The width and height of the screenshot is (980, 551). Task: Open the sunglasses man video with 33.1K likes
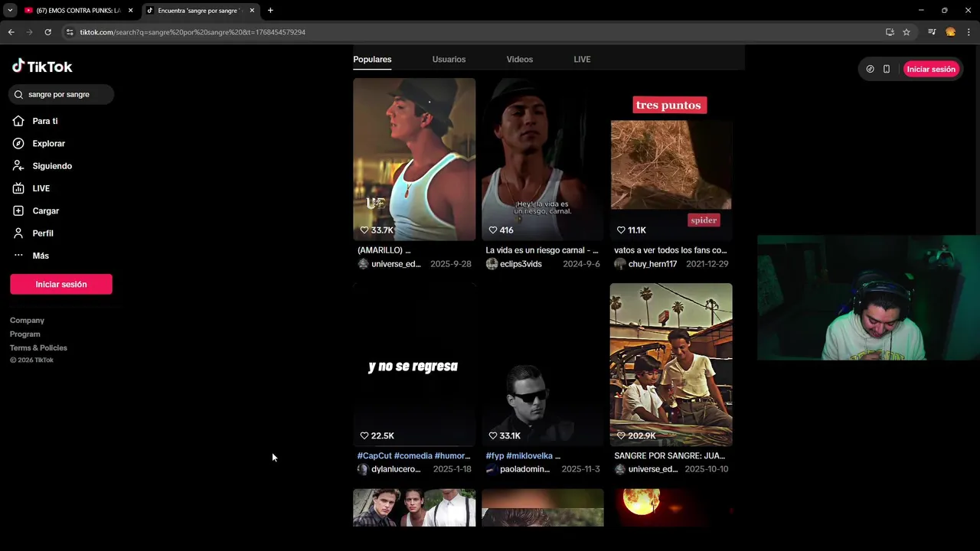point(543,364)
